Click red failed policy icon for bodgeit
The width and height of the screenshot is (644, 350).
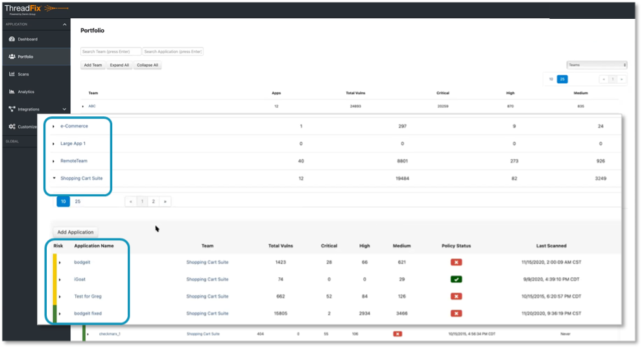455,262
